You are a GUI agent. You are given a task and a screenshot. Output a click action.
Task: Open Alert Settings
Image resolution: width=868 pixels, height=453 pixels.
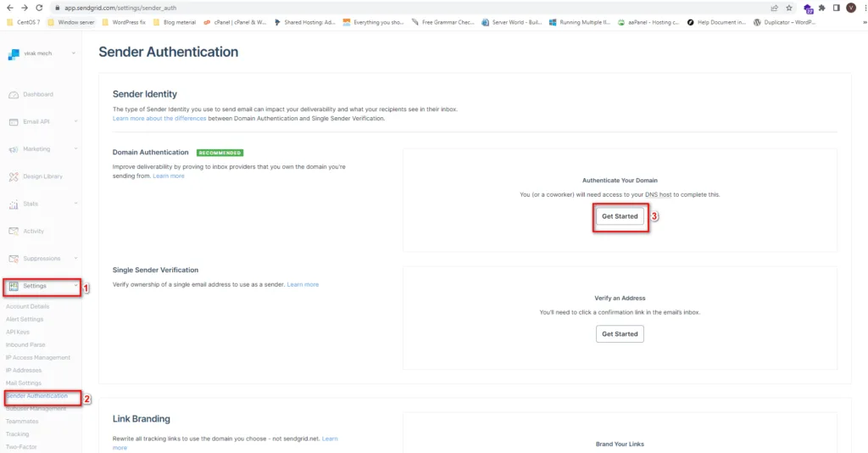(x=25, y=319)
